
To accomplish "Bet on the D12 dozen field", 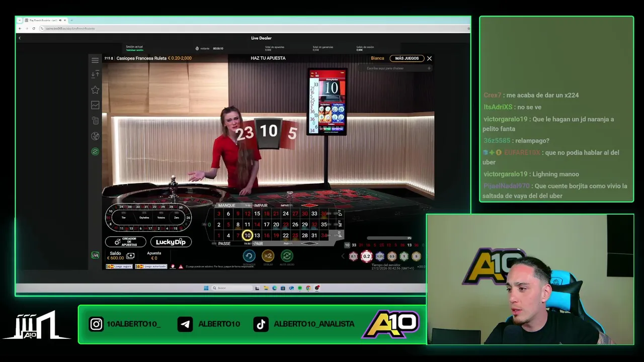I will coord(340,213).
